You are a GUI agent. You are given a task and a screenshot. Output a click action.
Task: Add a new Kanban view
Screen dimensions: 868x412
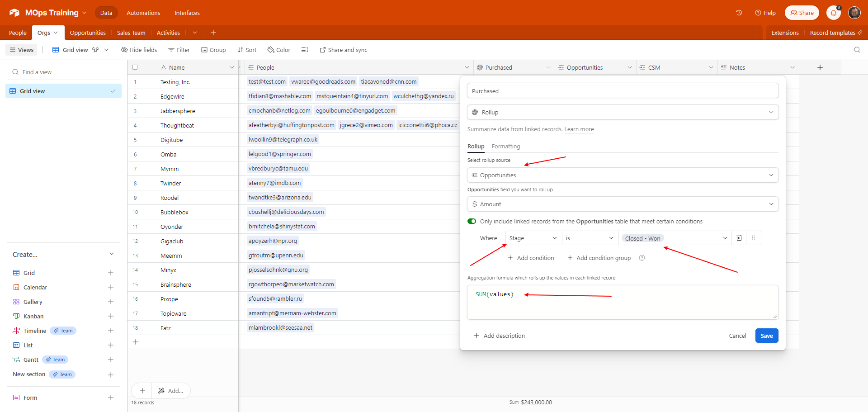(x=110, y=316)
